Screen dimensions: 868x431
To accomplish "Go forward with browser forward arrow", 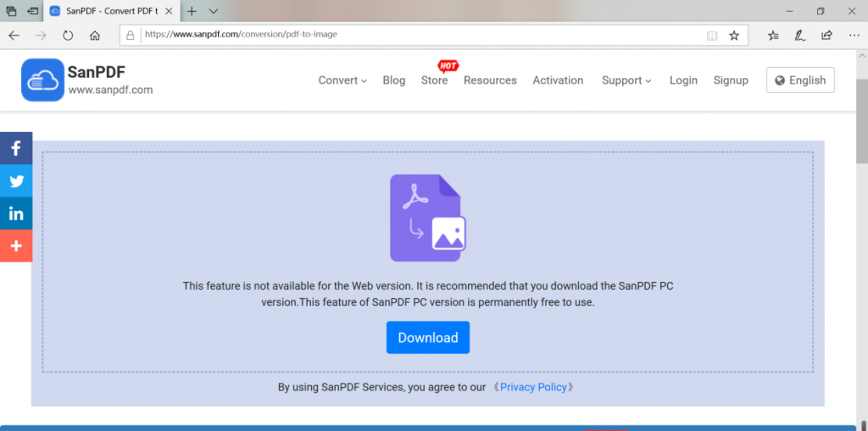I will click(41, 36).
